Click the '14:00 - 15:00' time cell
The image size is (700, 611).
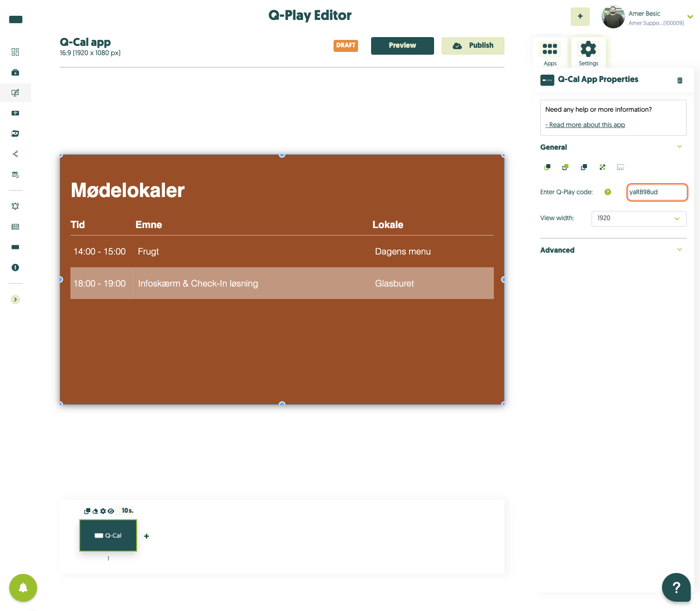[x=100, y=251]
